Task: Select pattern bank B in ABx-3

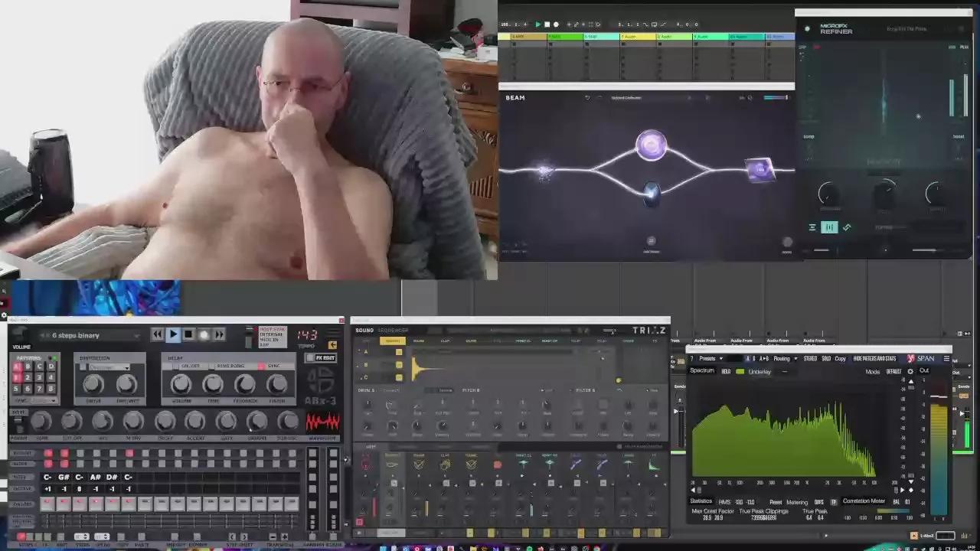Action: [28, 367]
